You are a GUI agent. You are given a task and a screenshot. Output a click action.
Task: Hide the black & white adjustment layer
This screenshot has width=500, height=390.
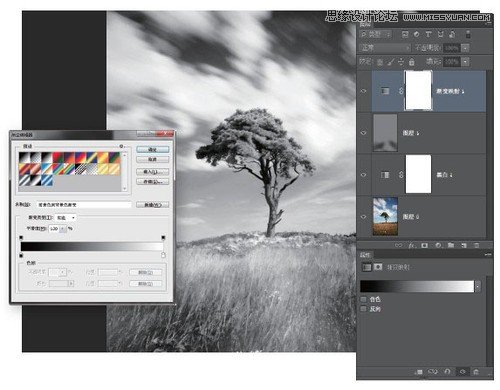(x=364, y=175)
